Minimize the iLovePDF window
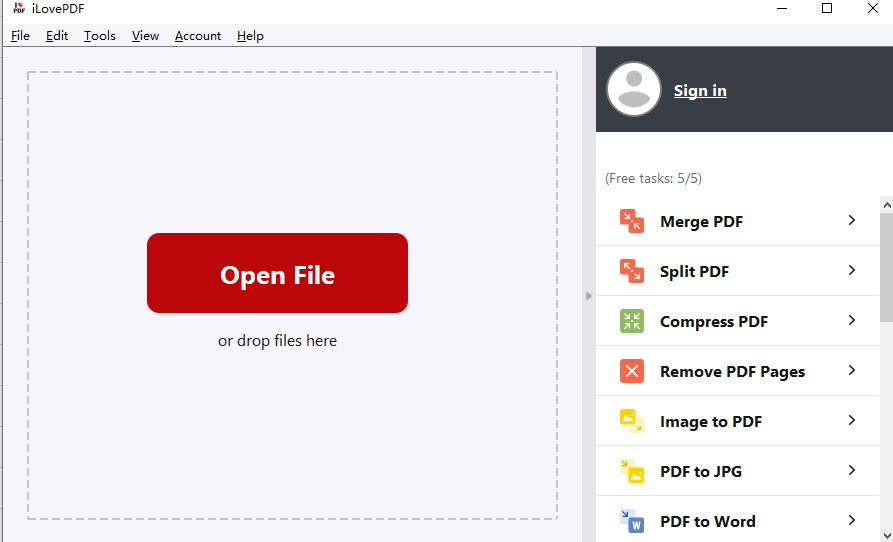 point(781,9)
